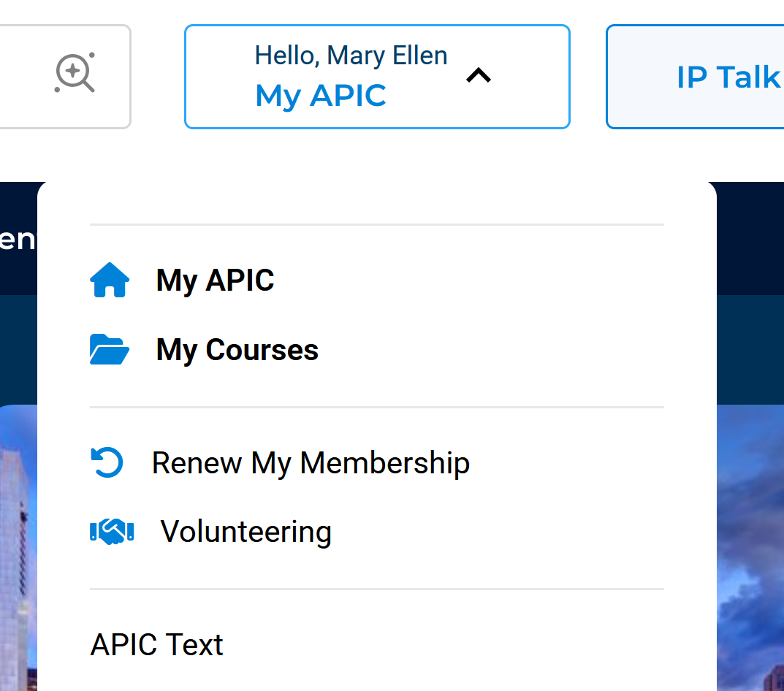Viewport: 784px width, 691px height.
Task: Select Renew My Membership
Action: [x=311, y=463]
